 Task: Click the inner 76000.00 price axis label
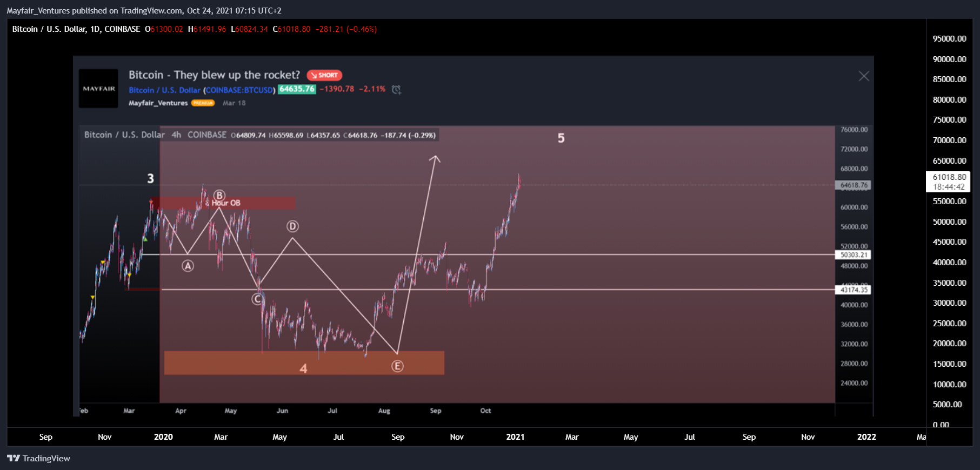pos(854,130)
